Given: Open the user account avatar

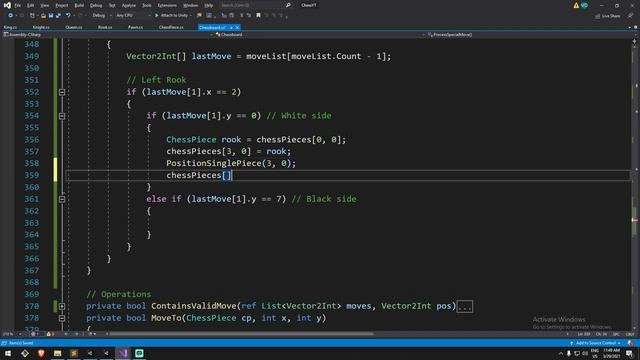Looking at the screenshot, I should point(584,5).
